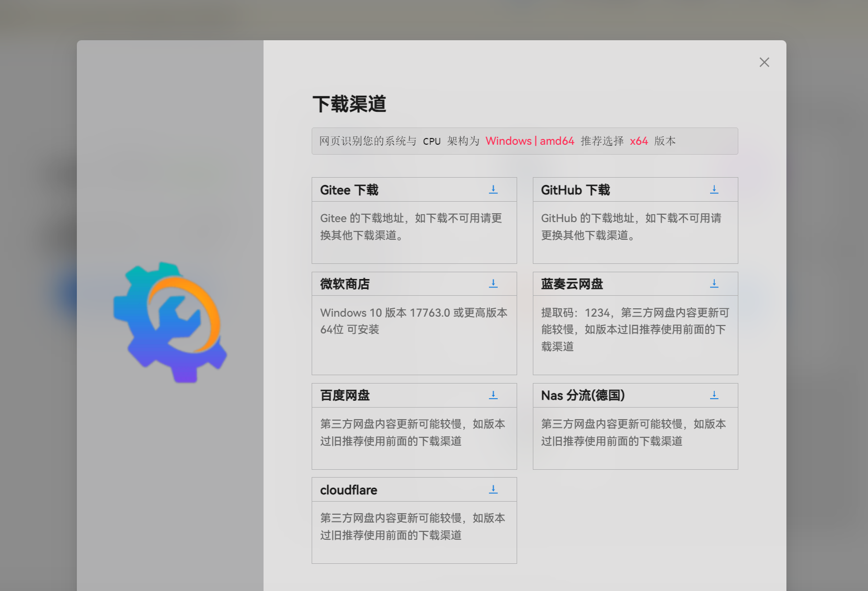Click the 微软商店 download arrow icon
Image resolution: width=868 pixels, height=591 pixels.
[x=493, y=283]
